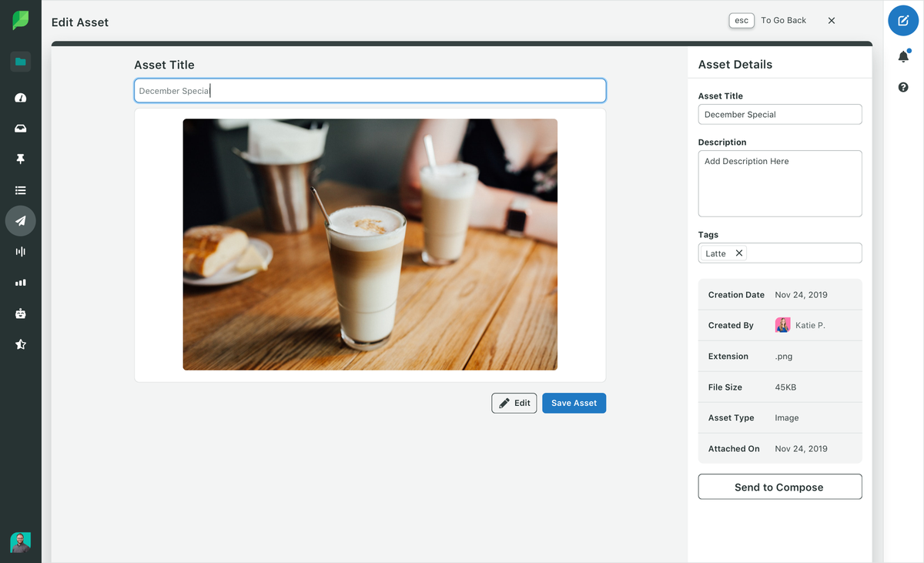Click the Created By name Katie P.

coord(810,326)
